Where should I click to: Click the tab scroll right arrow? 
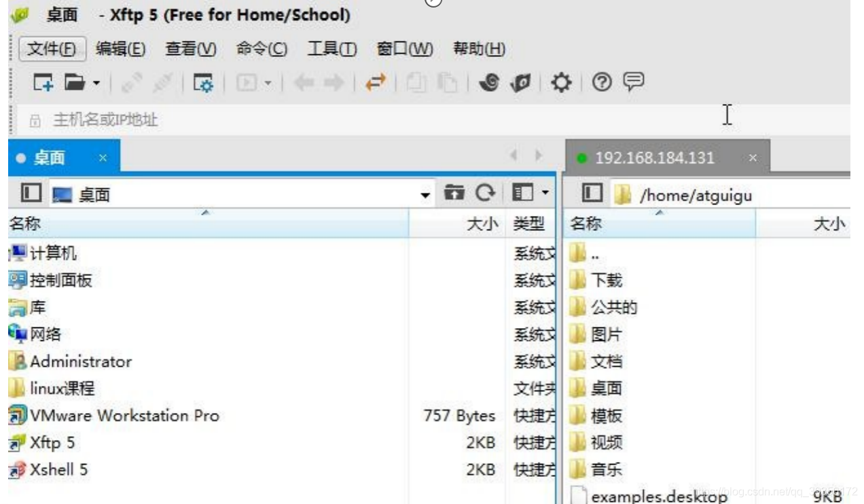pos(539,156)
